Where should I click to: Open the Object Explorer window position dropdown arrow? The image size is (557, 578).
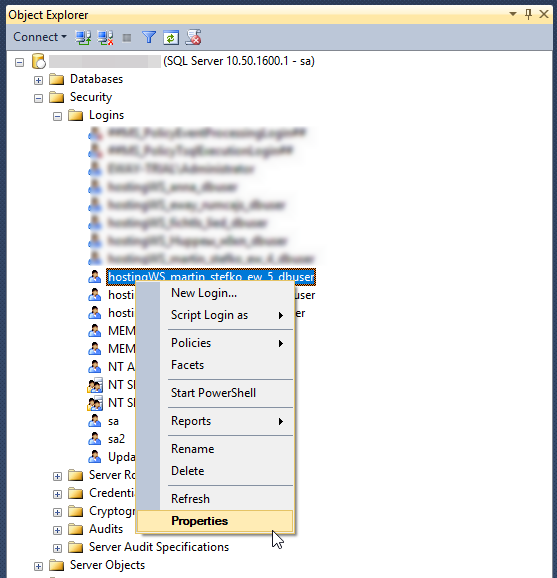coord(512,14)
